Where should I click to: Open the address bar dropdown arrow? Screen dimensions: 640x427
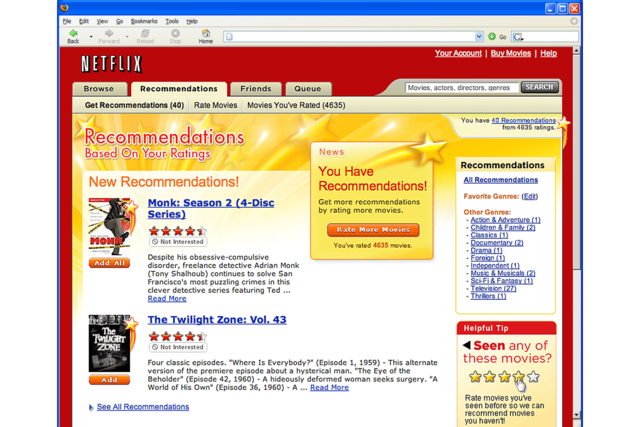point(478,36)
